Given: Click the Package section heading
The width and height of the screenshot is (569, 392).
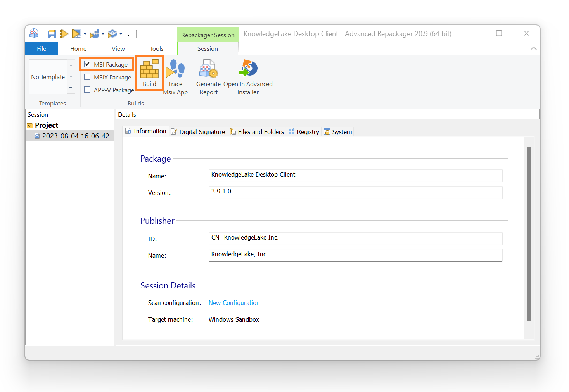Looking at the screenshot, I should pos(156,159).
